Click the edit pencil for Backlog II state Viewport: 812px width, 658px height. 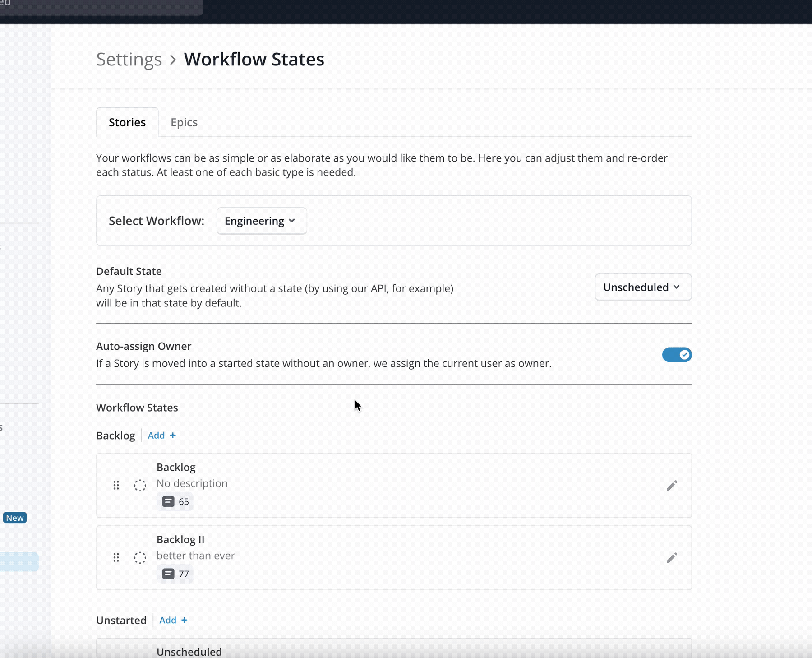672,558
